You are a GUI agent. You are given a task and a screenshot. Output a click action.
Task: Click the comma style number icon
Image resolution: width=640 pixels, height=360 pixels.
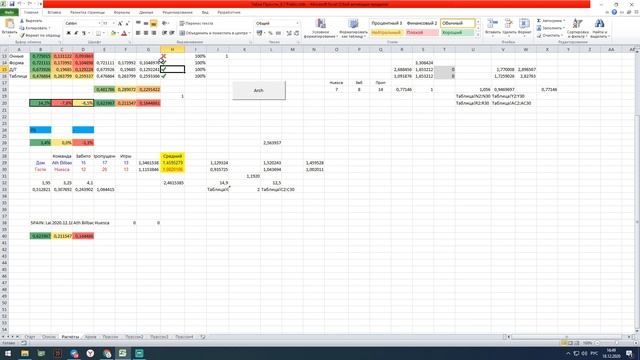point(278,33)
